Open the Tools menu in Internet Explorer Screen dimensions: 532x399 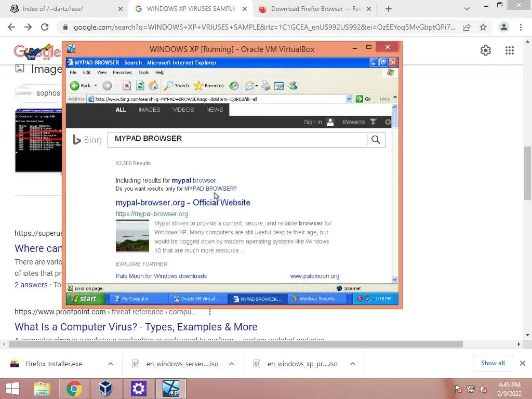click(x=143, y=72)
